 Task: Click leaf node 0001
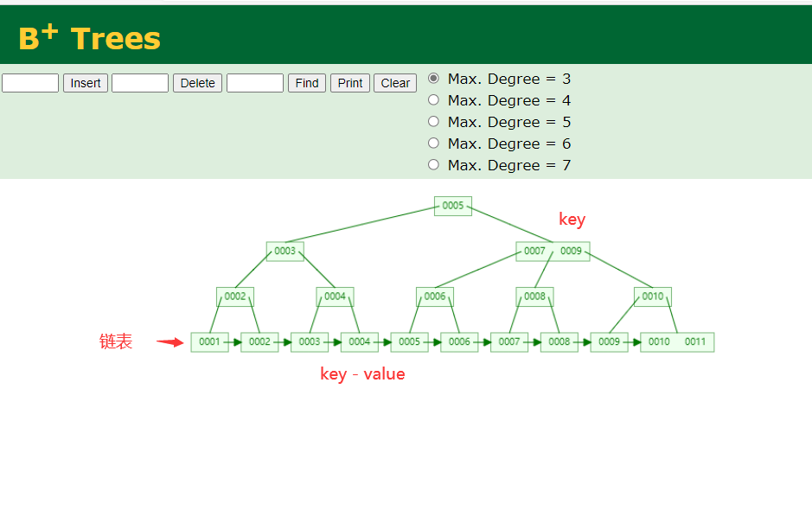(210, 341)
